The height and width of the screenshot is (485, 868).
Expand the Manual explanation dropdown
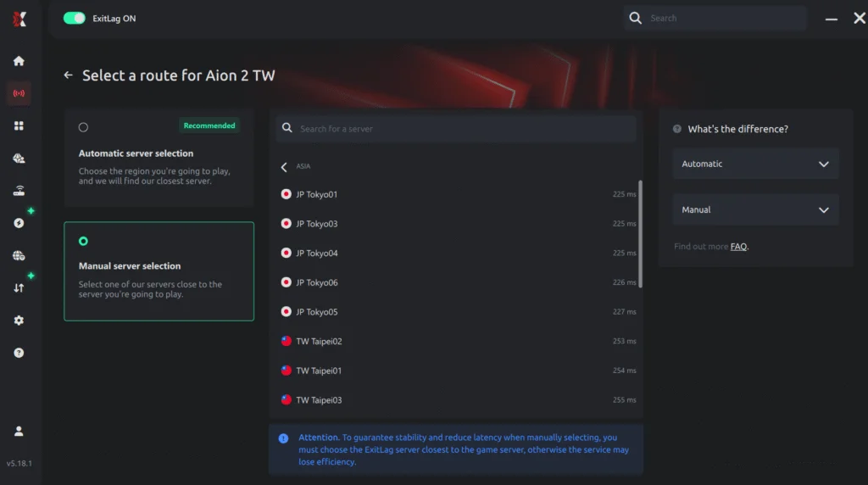[x=755, y=209]
